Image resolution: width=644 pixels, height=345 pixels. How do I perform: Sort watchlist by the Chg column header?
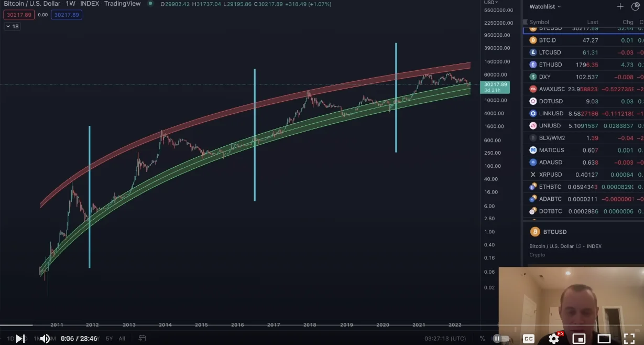(628, 22)
